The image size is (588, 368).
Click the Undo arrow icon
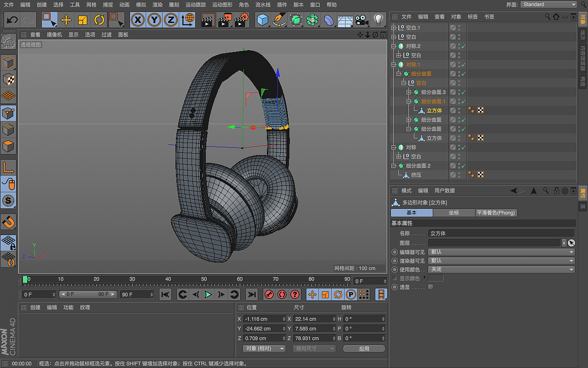[x=12, y=20]
